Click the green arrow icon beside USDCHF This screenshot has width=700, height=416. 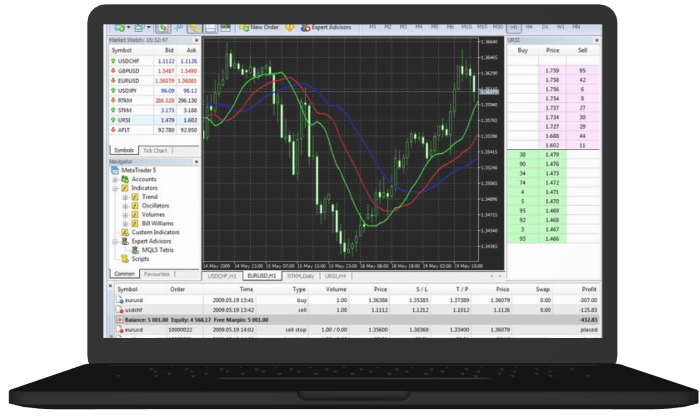(x=113, y=61)
